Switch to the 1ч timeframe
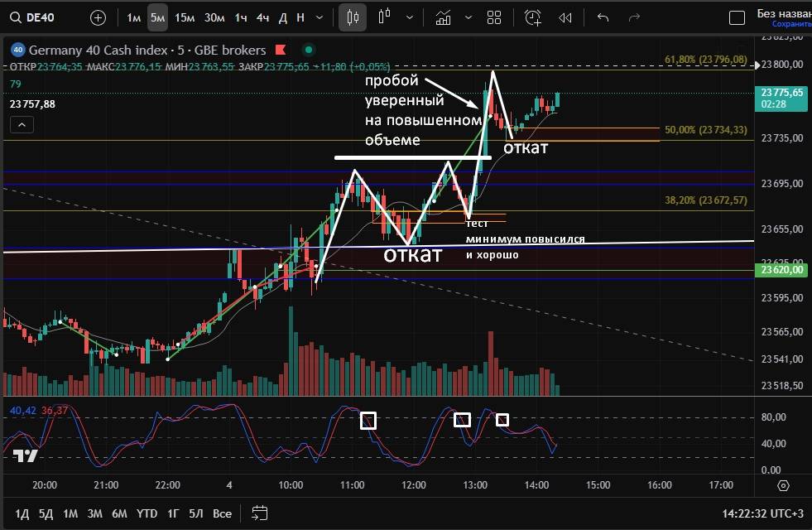This screenshot has height=530, width=812. click(x=240, y=17)
